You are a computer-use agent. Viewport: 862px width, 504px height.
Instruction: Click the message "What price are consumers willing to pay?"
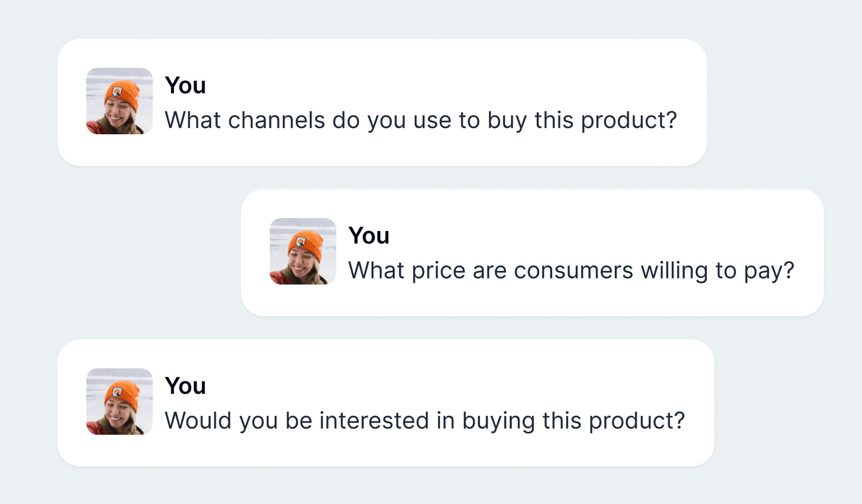coord(571,270)
